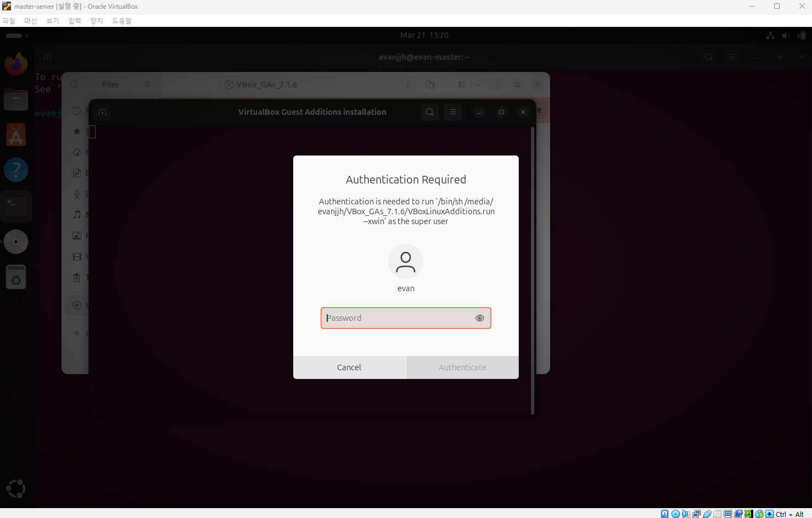Viewport: 812px width, 518px height.
Task: Click the battery icon in top bar
Action: point(802,35)
